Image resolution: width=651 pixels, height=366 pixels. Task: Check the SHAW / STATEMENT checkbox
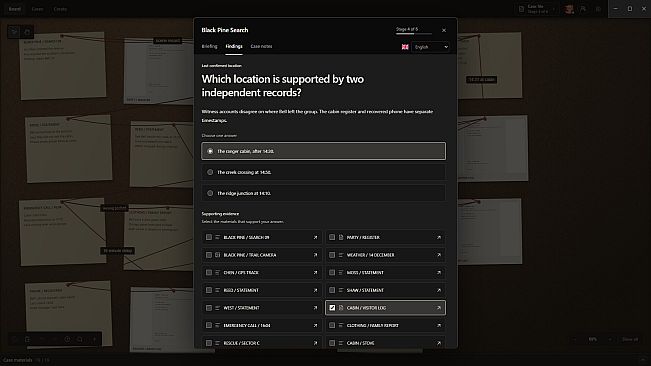pos(332,290)
